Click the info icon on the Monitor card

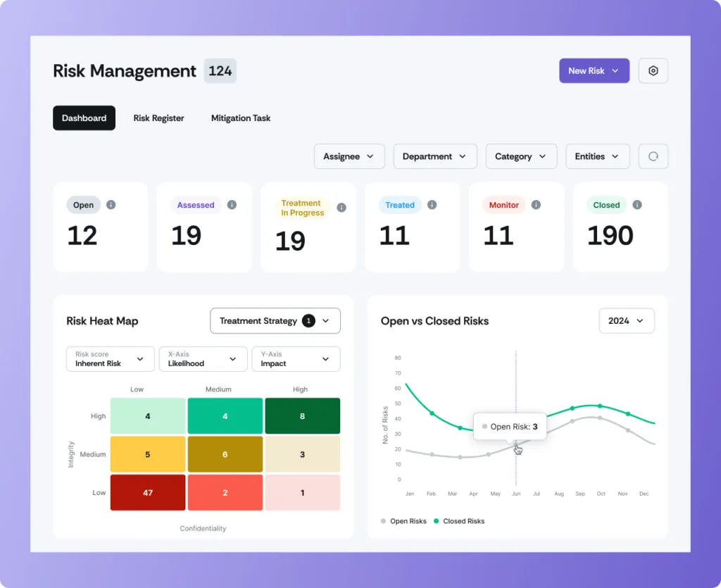click(536, 205)
